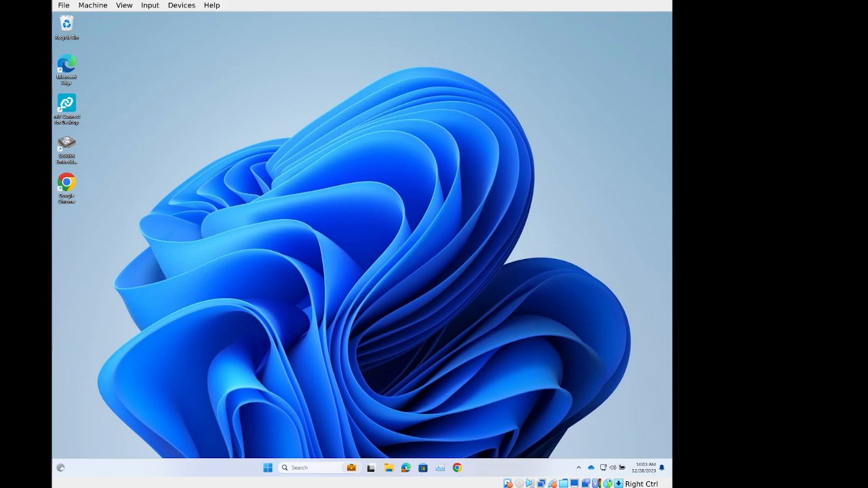Launch Microsoft Edge from the taskbar
The height and width of the screenshot is (488, 868).
(406, 468)
